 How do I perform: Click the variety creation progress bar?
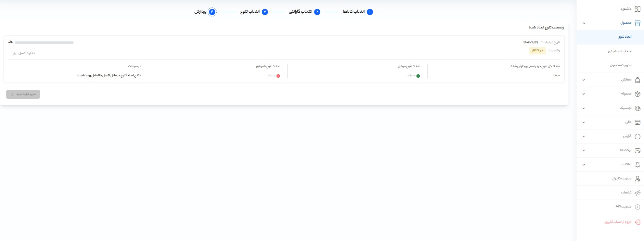[x=44, y=43]
